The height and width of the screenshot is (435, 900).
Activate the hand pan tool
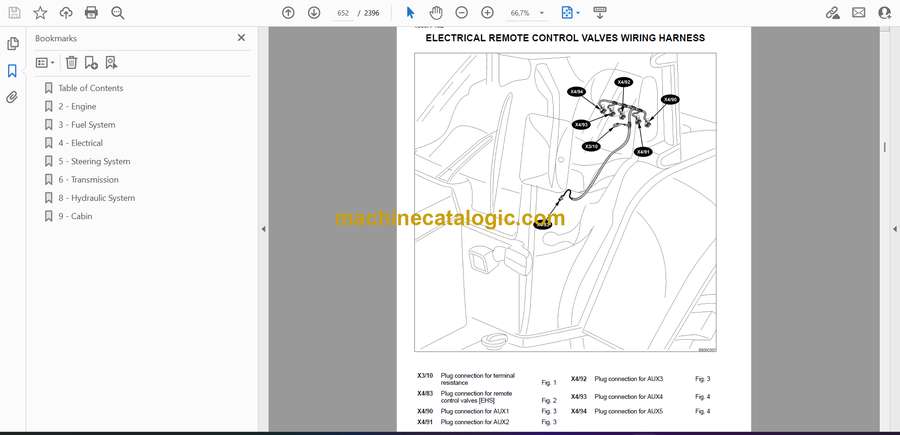436,13
